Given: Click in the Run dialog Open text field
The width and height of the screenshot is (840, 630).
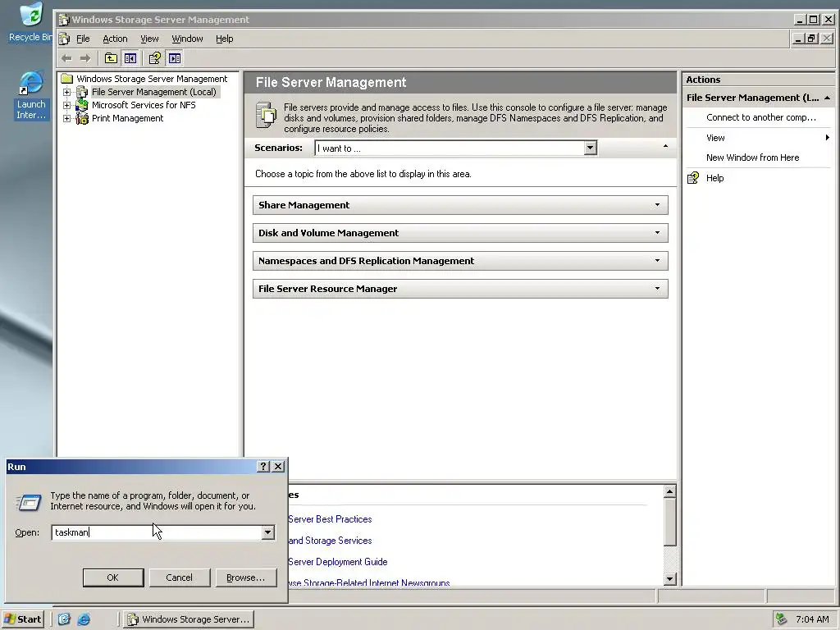Looking at the screenshot, I should tap(157, 532).
